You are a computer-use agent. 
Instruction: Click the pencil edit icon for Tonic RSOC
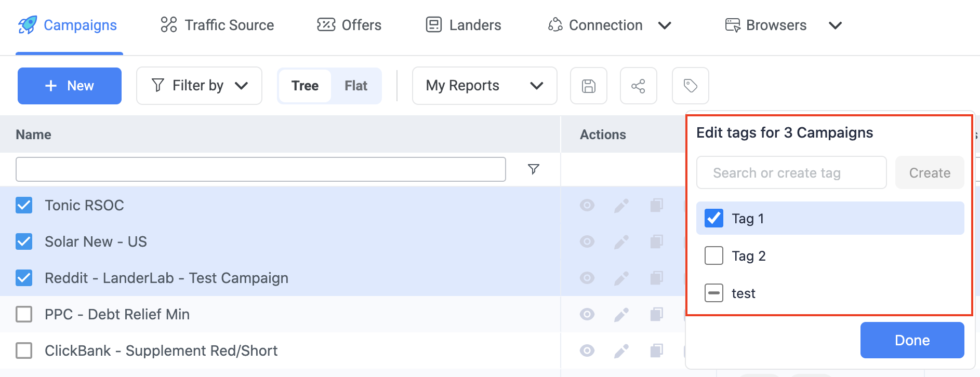tap(621, 206)
